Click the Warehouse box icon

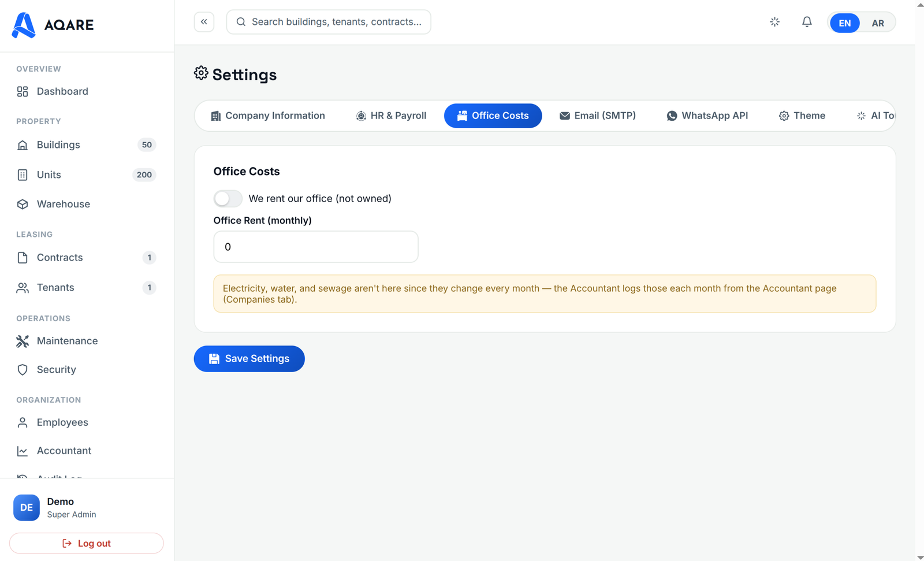(23, 204)
